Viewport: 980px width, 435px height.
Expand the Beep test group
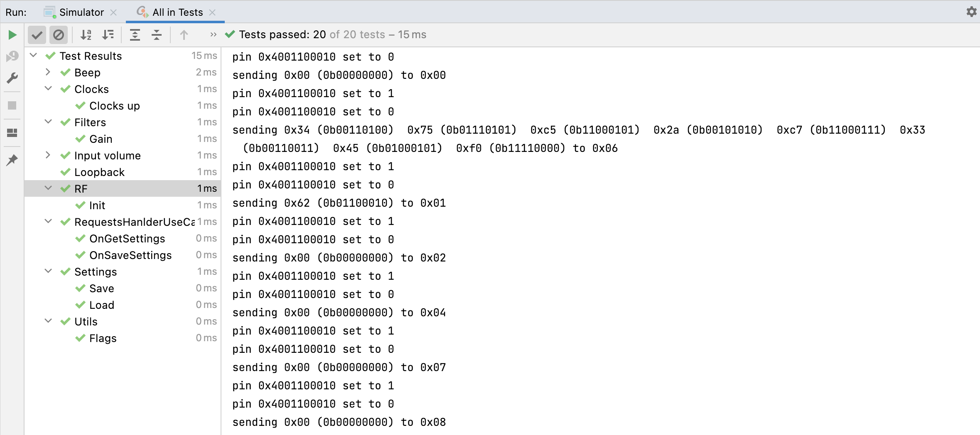48,72
